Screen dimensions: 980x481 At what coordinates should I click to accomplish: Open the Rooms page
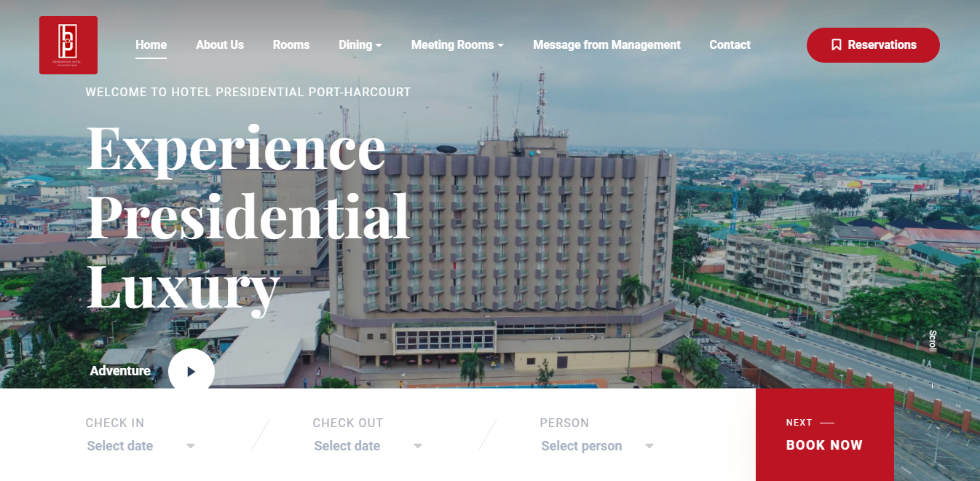(x=291, y=44)
